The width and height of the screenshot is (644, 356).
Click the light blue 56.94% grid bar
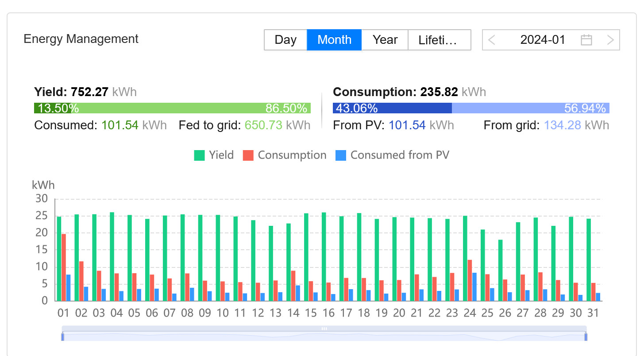point(530,108)
